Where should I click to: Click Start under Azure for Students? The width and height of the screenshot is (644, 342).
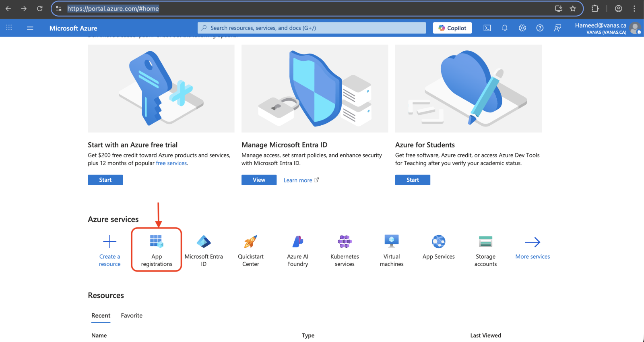point(413,180)
